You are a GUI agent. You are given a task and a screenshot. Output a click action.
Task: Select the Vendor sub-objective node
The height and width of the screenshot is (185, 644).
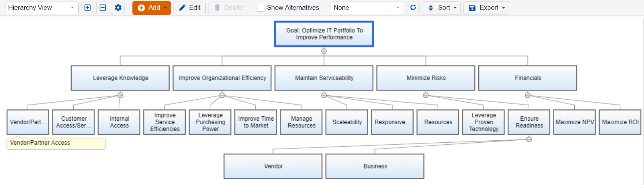click(x=273, y=166)
